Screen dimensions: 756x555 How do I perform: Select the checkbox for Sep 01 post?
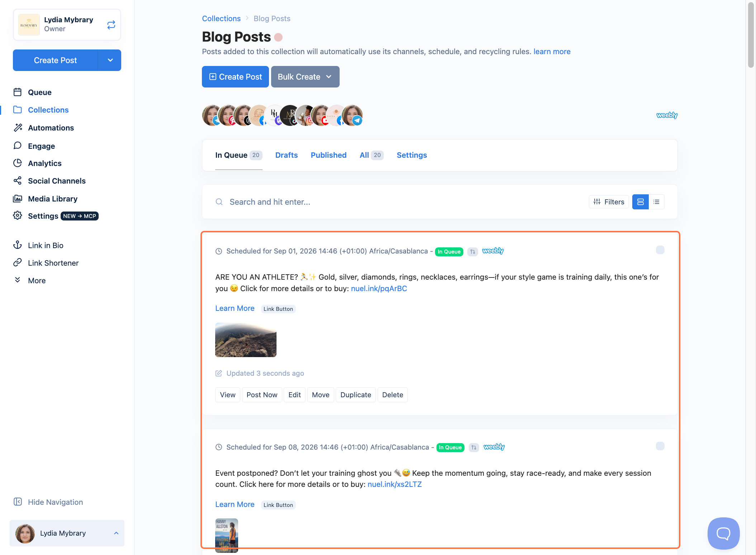pyautogui.click(x=660, y=250)
